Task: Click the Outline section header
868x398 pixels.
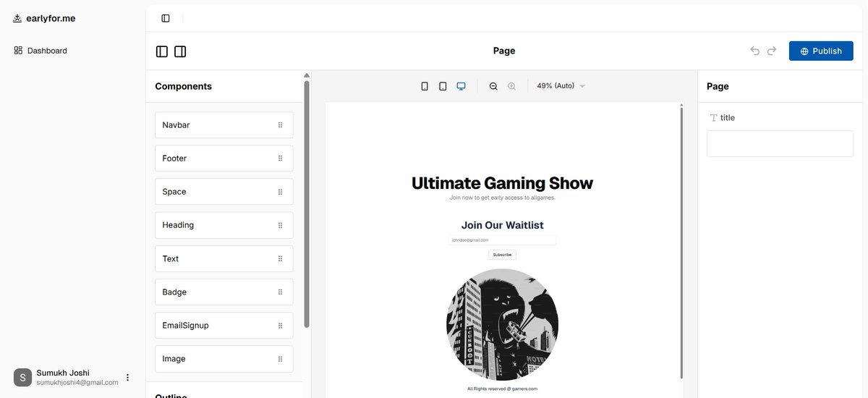Action: click(171, 396)
